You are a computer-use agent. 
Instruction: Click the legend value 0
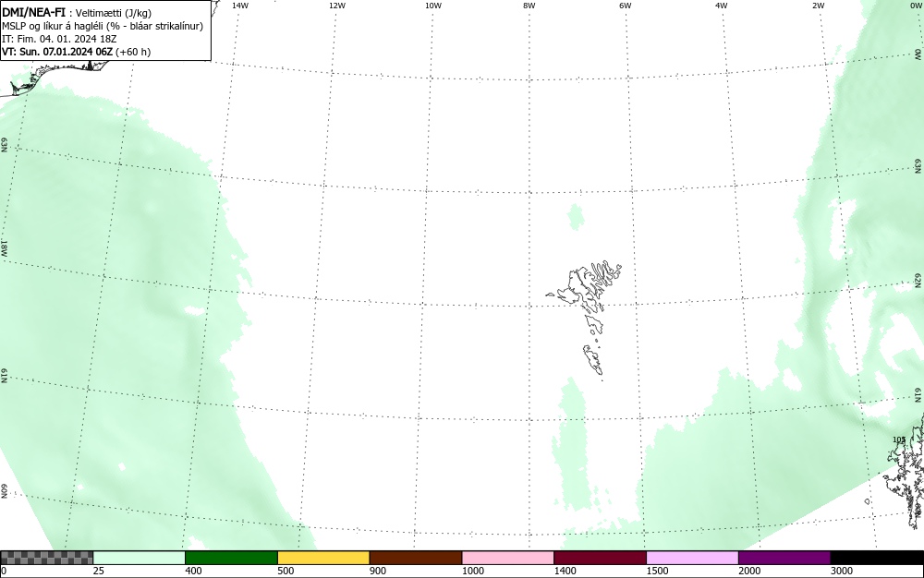coord(4,571)
